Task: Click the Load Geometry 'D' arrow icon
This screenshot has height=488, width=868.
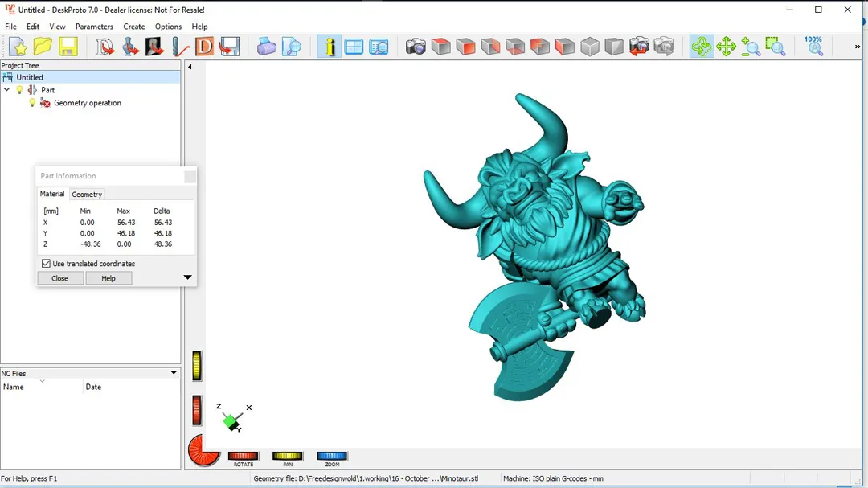Action: [x=104, y=47]
